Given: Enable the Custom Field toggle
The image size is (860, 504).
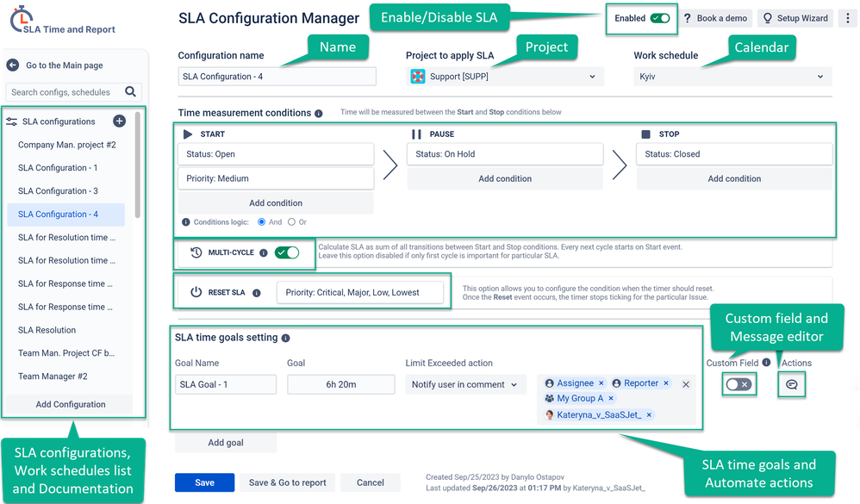Looking at the screenshot, I should [738, 383].
